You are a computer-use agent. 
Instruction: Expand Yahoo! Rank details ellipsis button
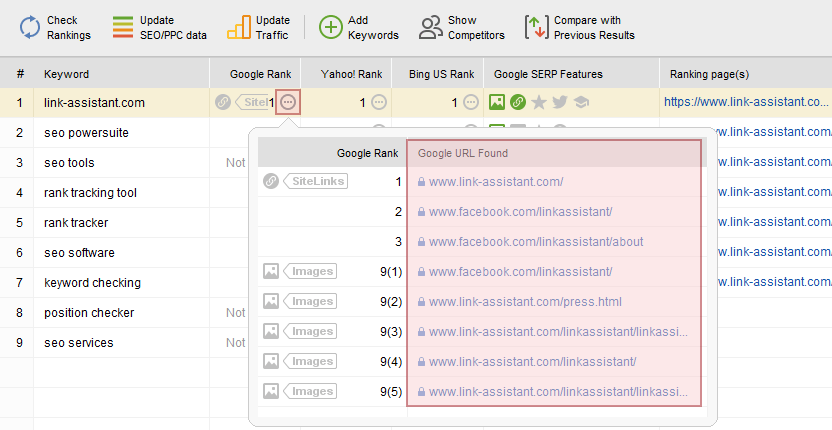tap(378, 102)
